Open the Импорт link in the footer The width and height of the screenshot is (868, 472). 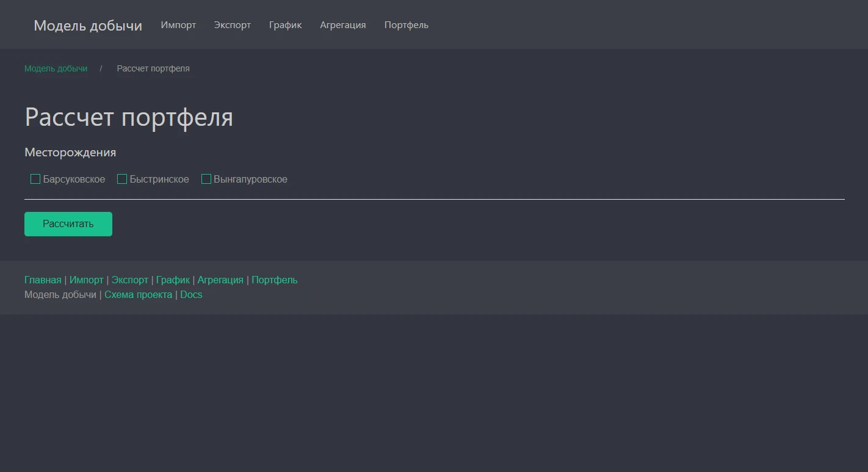point(86,280)
